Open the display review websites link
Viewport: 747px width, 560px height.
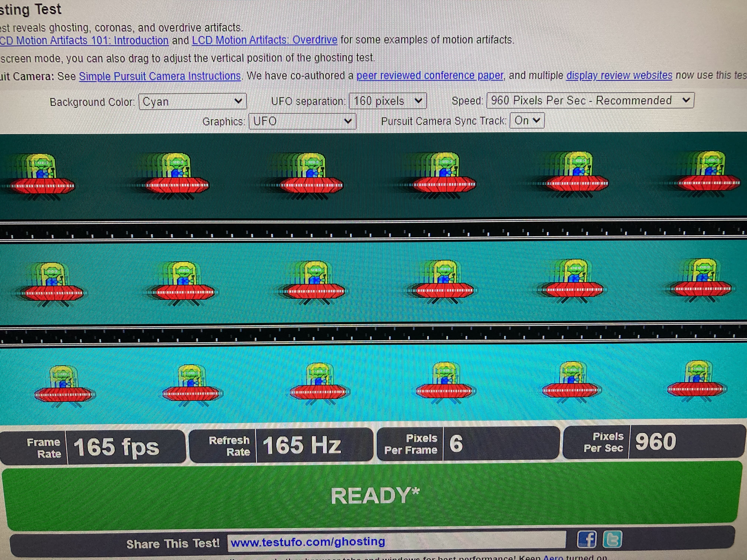619,75
